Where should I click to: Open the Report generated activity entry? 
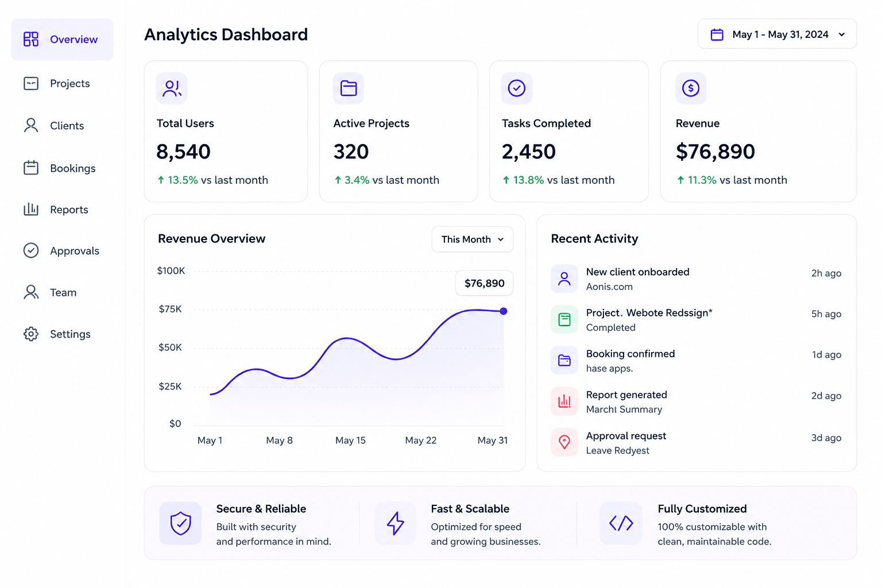pos(696,401)
